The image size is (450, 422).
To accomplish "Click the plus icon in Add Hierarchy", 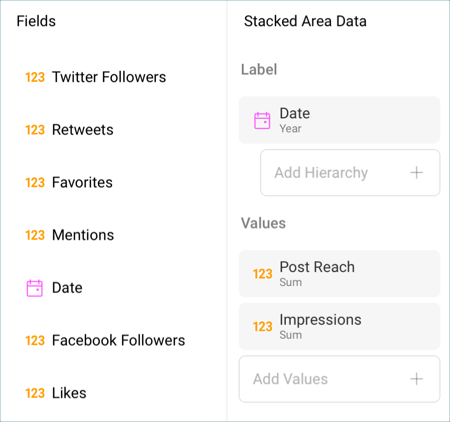I will pyautogui.click(x=416, y=173).
